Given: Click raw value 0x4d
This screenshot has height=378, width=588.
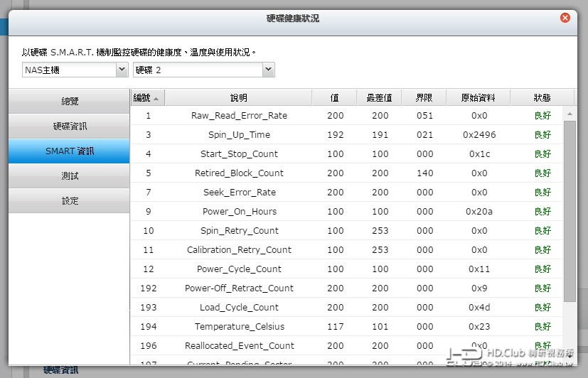Looking at the screenshot, I should 479,307.
